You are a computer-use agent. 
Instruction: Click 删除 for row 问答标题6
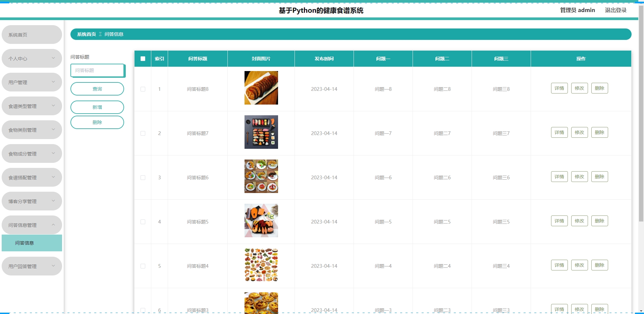coord(599,177)
